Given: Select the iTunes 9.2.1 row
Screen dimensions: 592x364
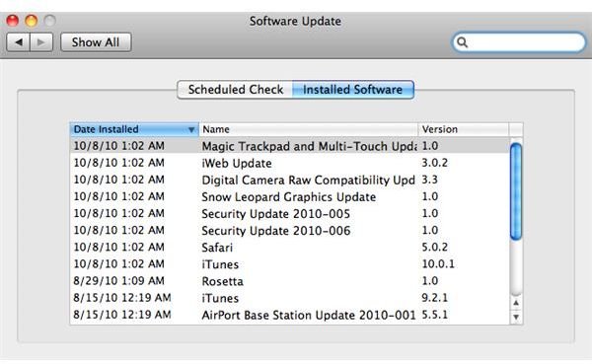Looking at the screenshot, I should click(x=289, y=298).
